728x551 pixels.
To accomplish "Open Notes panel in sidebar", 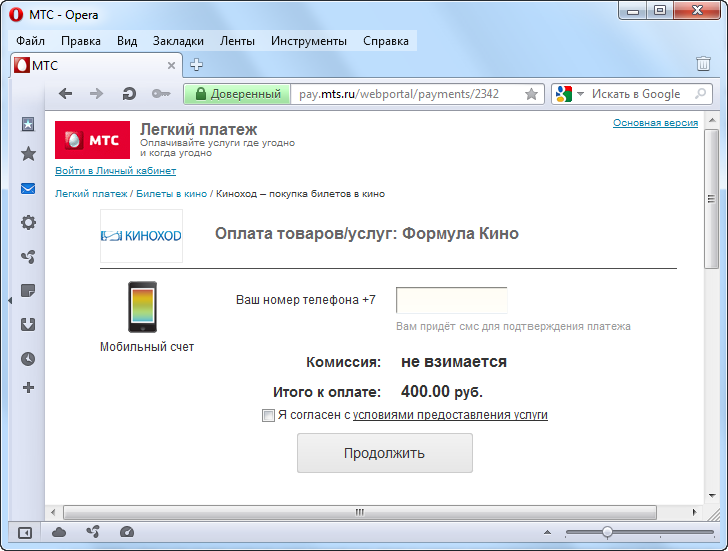I will [28, 291].
